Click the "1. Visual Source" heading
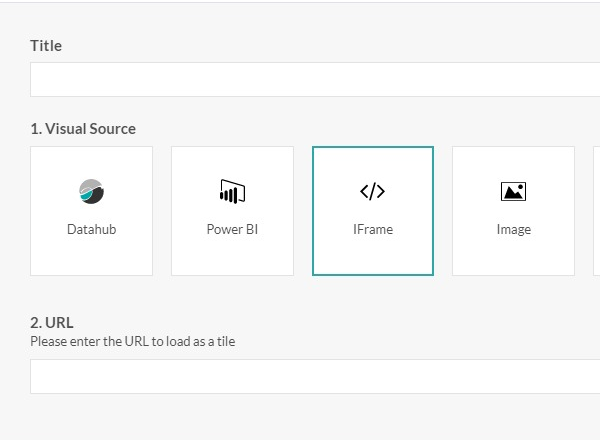 click(83, 129)
